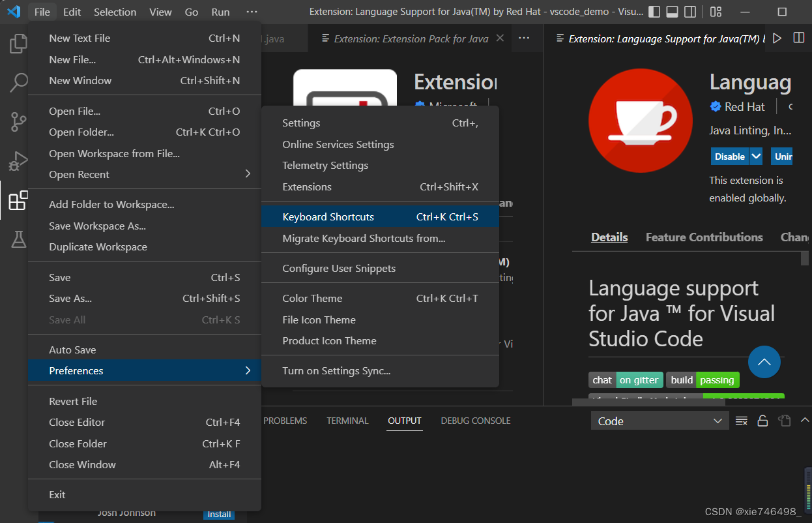Switch to the OUTPUT panel tab
Screen dimensions: 812x523
pos(405,421)
